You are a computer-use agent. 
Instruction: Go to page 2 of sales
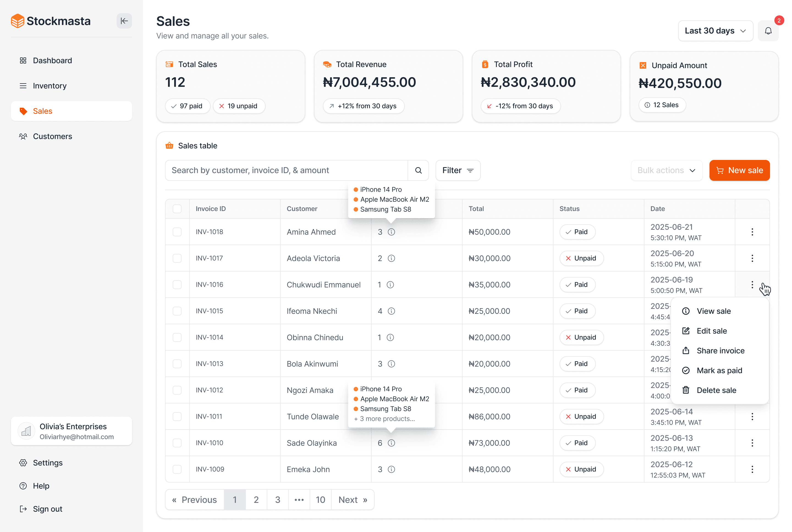pyautogui.click(x=256, y=500)
